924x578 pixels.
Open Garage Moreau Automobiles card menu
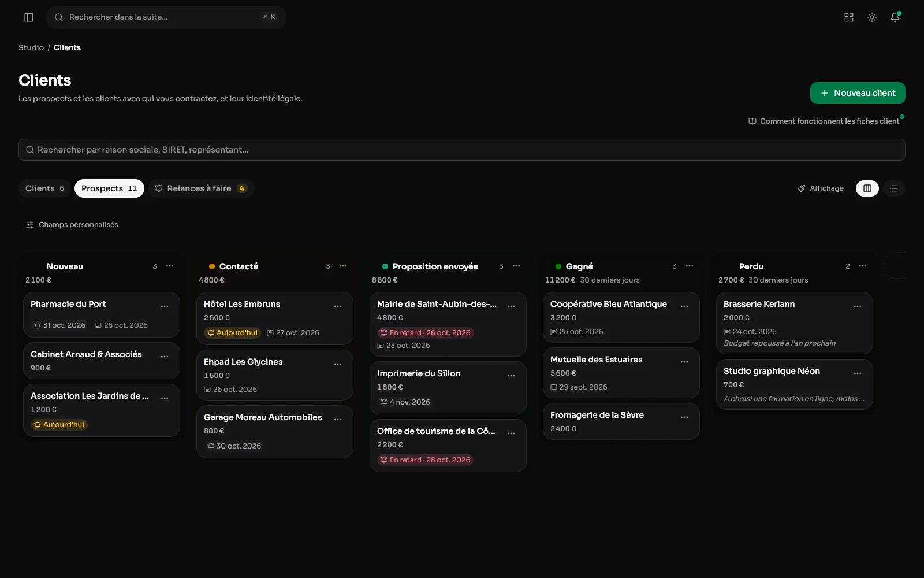(338, 420)
